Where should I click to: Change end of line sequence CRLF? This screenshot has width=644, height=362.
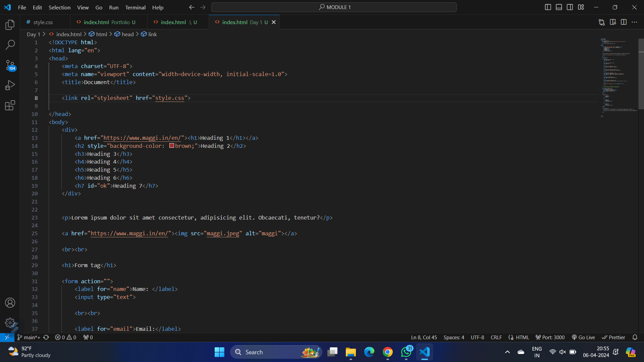[x=496, y=337]
